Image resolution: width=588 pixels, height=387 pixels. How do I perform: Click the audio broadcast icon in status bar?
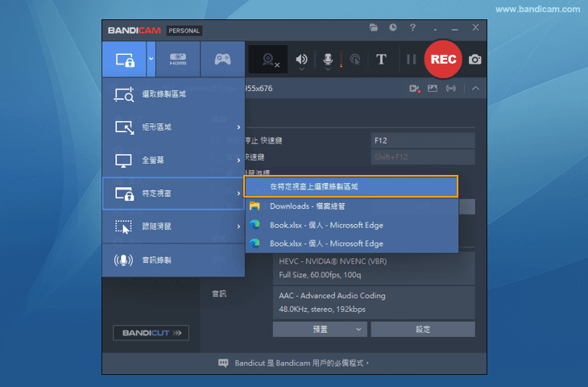pyautogui.click(x=451, y=89)
